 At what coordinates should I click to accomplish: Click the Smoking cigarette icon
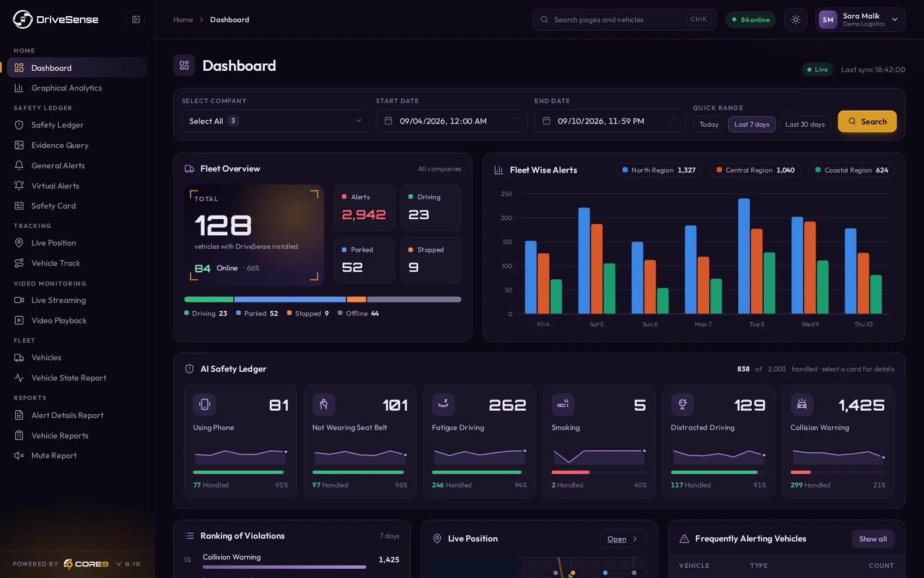click(x=563, y=404)
